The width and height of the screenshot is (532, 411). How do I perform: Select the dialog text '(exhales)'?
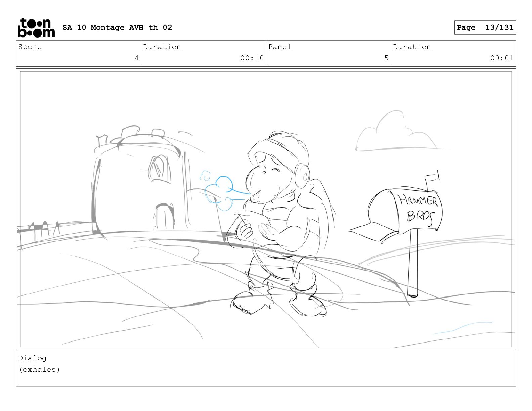pyautogui.click(x=40, y=370)
